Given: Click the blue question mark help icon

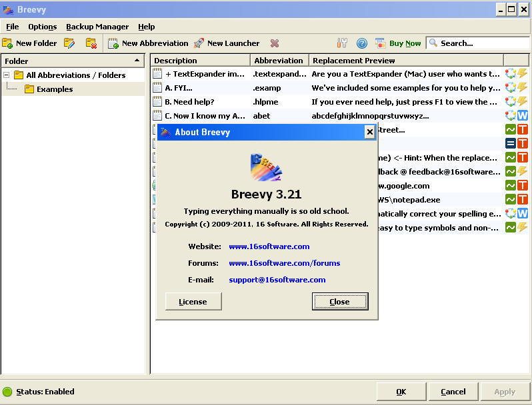Looking at the screenshot, I should [x=362, y=43].
